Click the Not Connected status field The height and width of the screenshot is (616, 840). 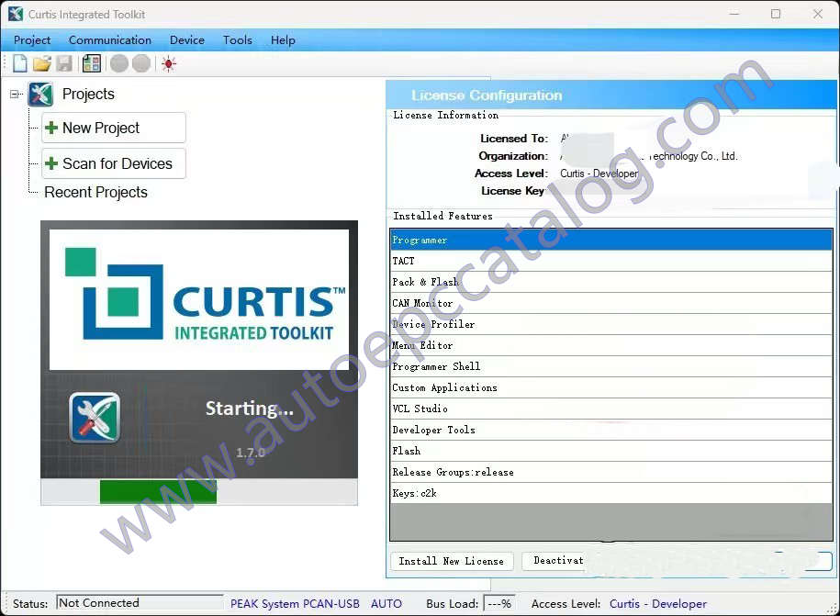click(x=139, y=602)
